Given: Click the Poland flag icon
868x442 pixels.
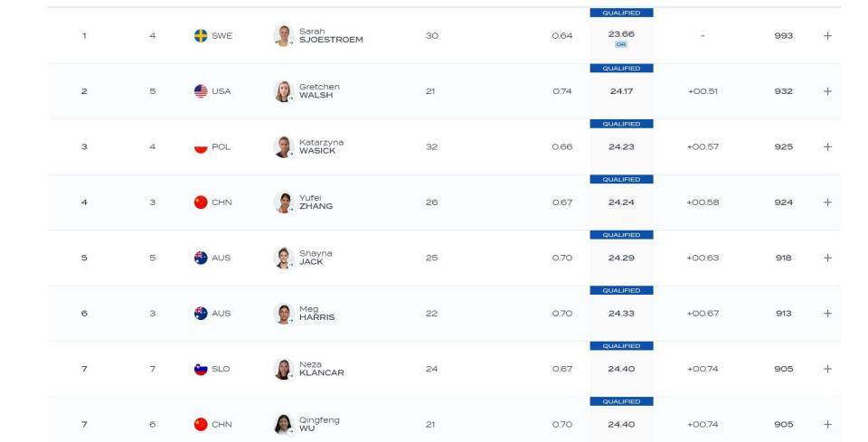Looking at the screenshot, I should point(201,147).
